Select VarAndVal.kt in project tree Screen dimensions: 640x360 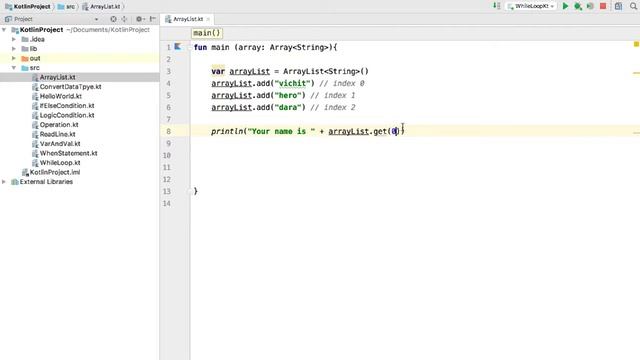(60, 144)
